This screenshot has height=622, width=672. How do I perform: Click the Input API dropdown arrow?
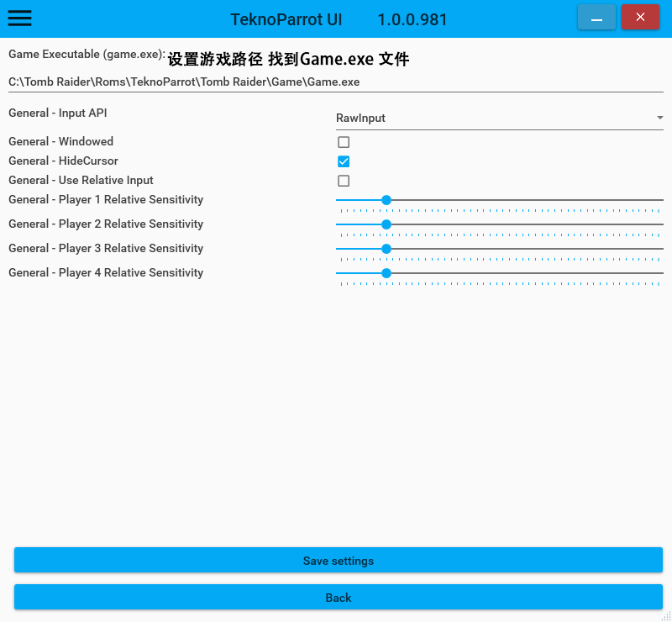click(659, 119)
